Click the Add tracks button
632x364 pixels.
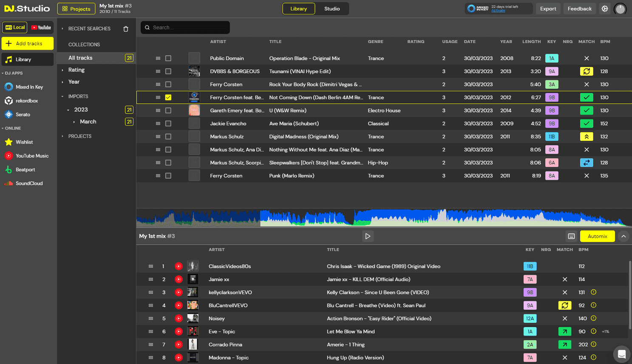click(x=27, y=43)
